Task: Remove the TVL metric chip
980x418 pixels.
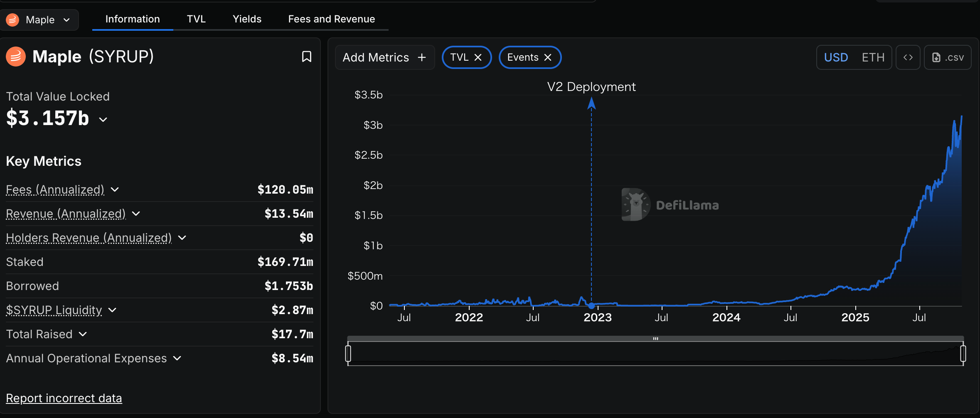Action: 478,57
